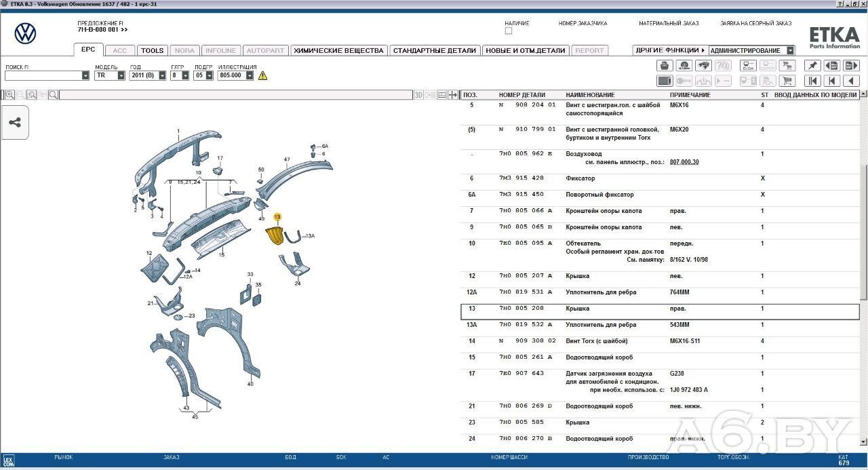The height and width of the screenshot is (470, 868).
Task: Jump to the first illustration with the skip-to-start arrow
Action: coord(812,81)
